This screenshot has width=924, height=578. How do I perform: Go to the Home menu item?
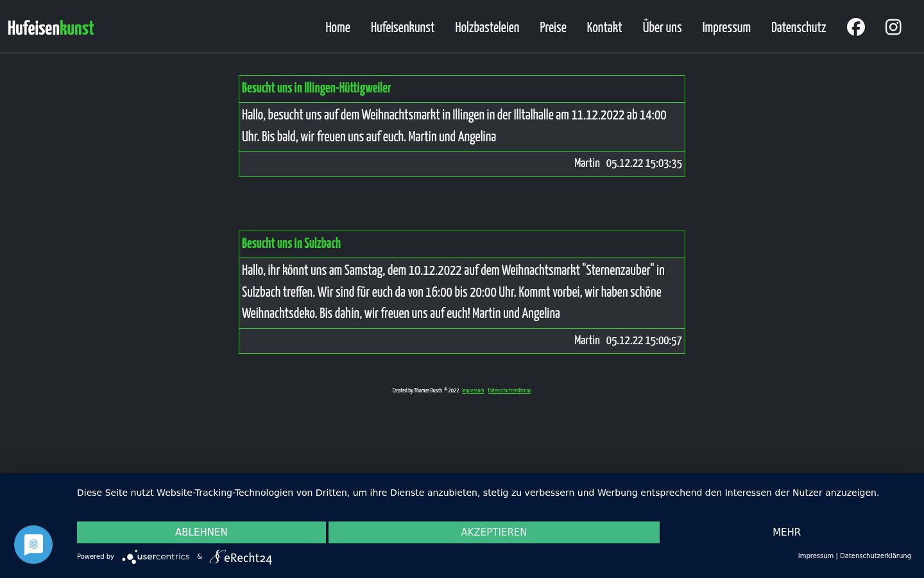coord(338,28)
